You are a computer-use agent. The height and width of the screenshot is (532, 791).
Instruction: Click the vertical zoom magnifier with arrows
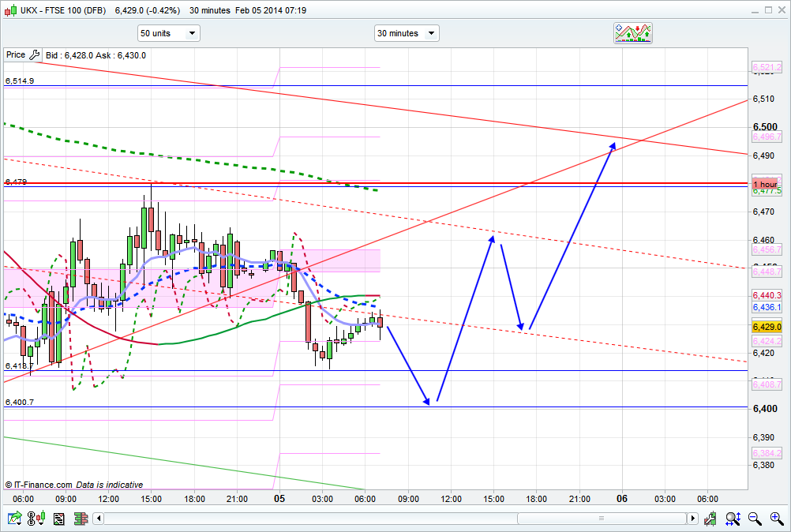[733, 519]
